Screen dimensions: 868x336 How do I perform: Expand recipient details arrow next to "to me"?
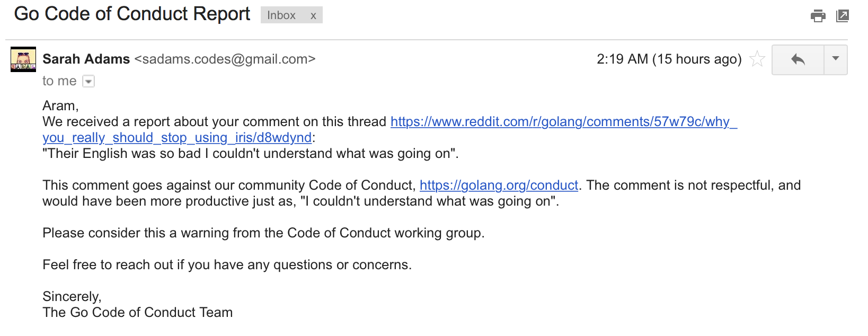point(89,82)
